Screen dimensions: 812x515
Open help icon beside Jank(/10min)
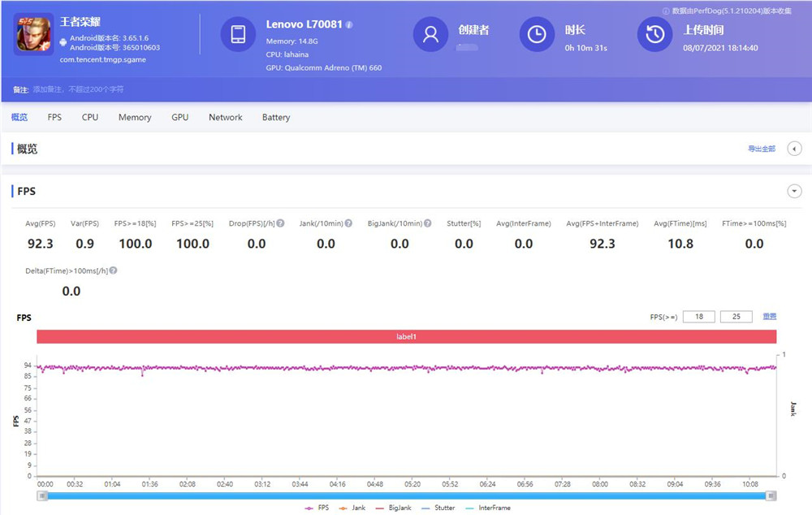point(348,223)
